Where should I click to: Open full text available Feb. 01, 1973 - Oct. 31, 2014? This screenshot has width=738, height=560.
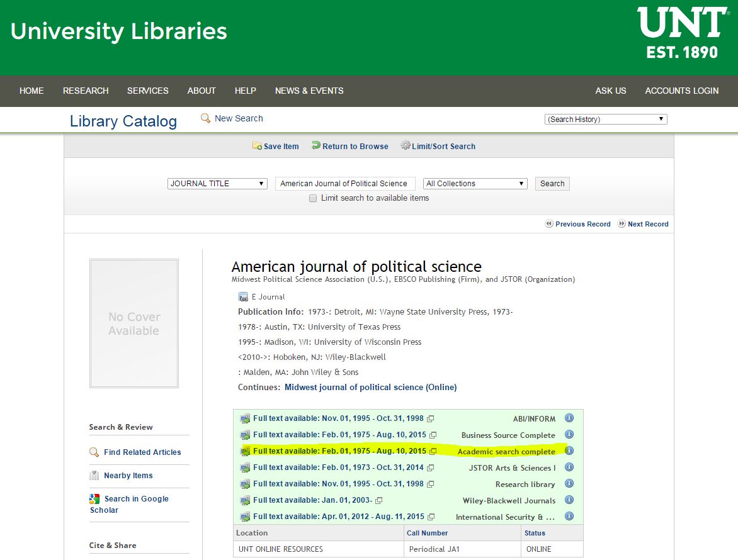(x=338, y=468)
